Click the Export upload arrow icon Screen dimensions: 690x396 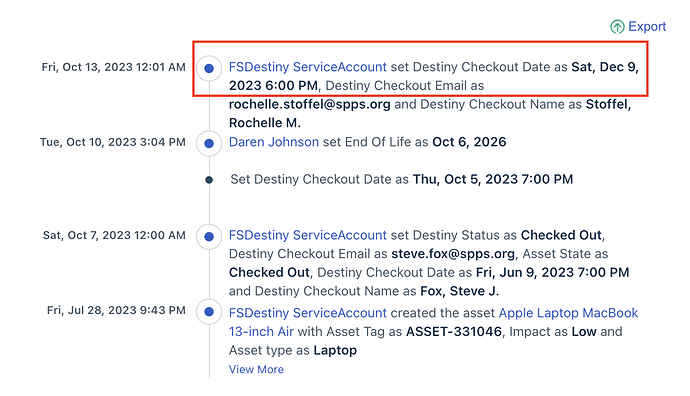point(617,27)
